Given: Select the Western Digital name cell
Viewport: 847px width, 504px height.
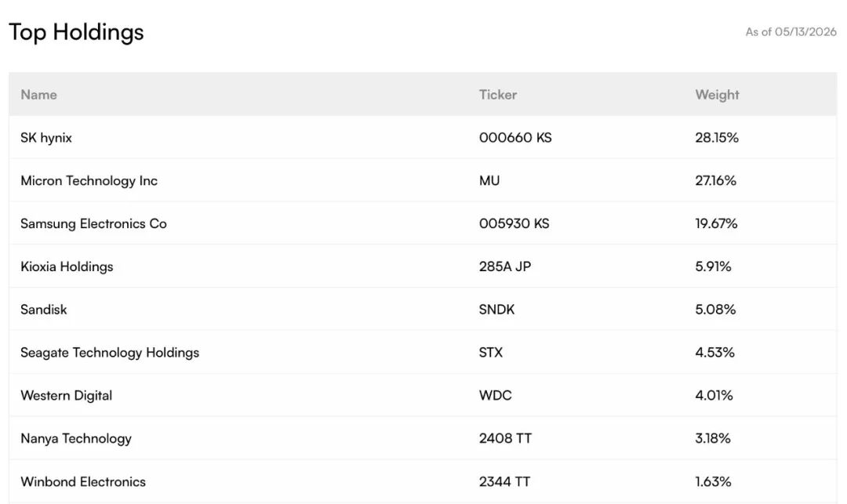Looking at the screenshot, I should 67,396.
